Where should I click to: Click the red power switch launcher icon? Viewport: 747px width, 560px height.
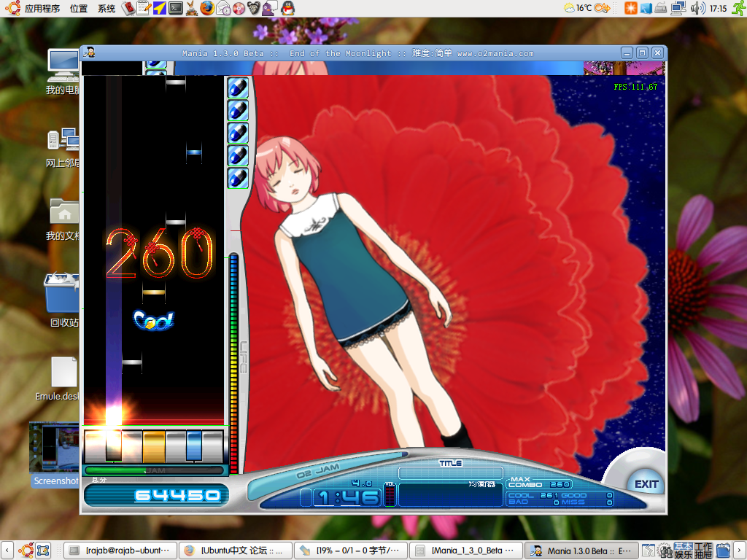[128, 8]
